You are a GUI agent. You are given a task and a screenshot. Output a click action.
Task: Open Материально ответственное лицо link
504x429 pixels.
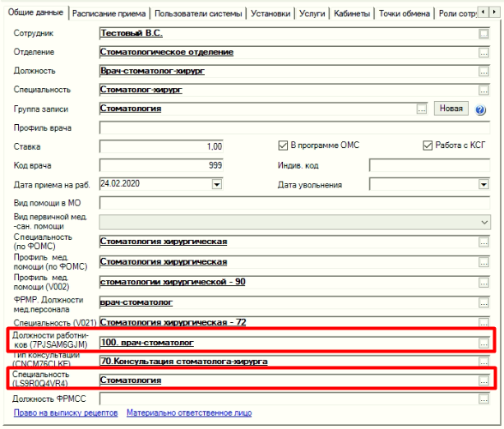point(189,413)
